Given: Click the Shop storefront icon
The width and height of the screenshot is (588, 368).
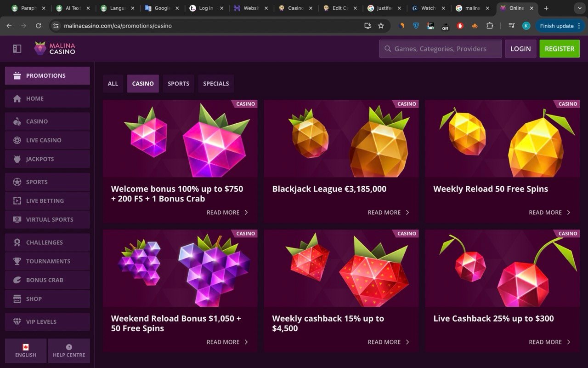Looking at the screenshot, I should (17, 299).
